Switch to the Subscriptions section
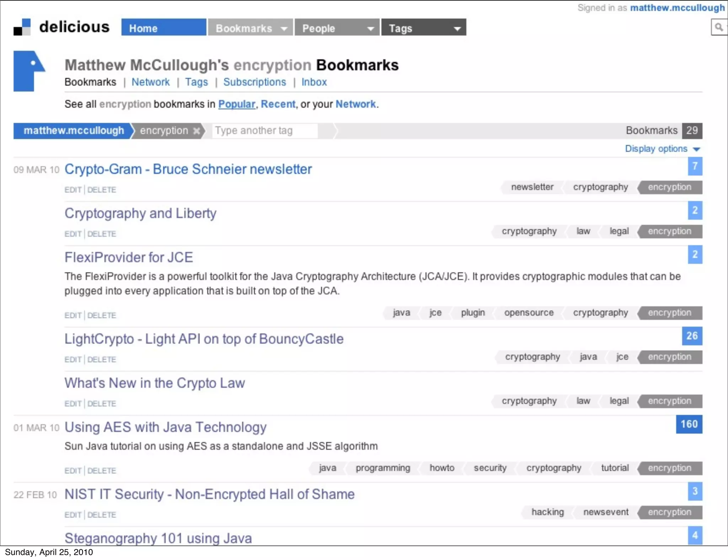 [255, 82]
